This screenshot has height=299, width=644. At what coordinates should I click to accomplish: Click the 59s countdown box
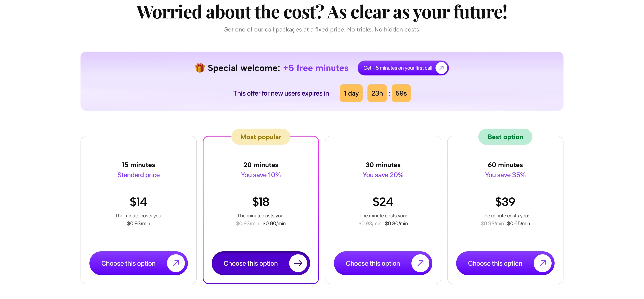401,93
